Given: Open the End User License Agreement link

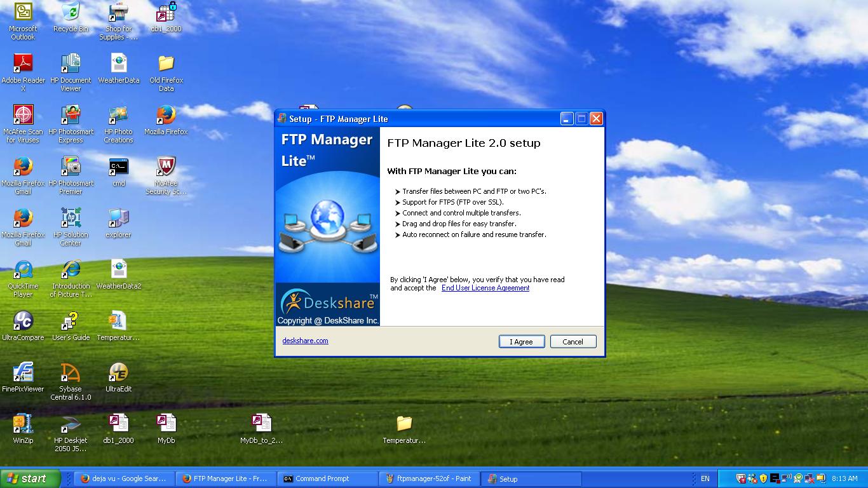Looking at the screenshot, I should [x=485, y=288].
